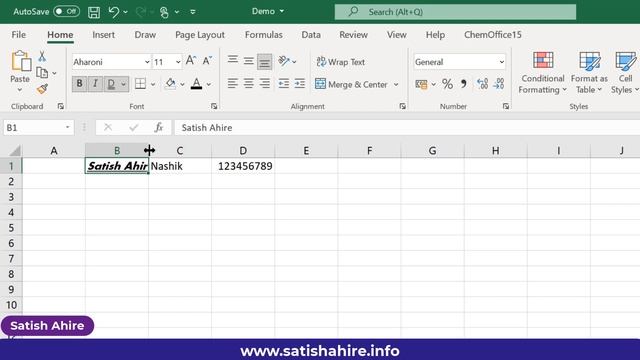Open Font dialog launcher
640x360 pixels.
(214, 106)
